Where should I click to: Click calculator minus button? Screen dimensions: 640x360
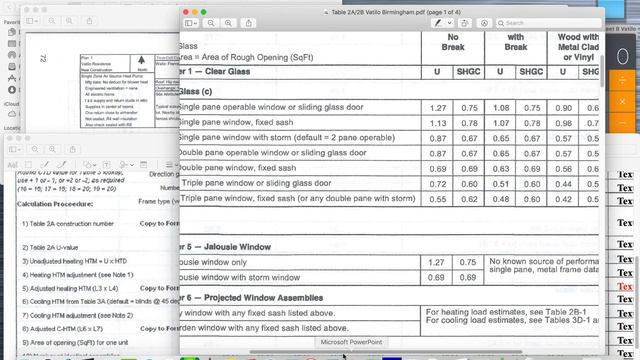pos(622,122)
